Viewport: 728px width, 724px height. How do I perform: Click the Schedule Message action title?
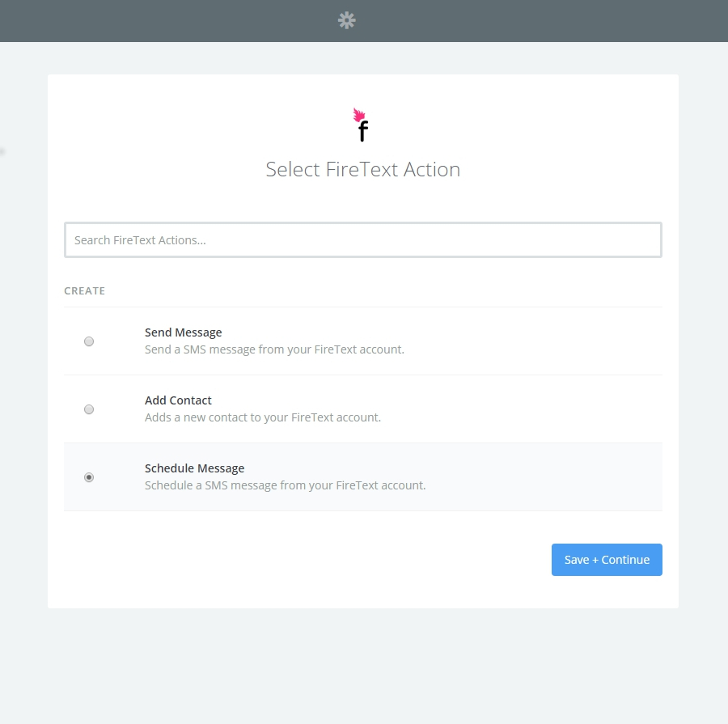pyautogui.click(x=194, y=468)
